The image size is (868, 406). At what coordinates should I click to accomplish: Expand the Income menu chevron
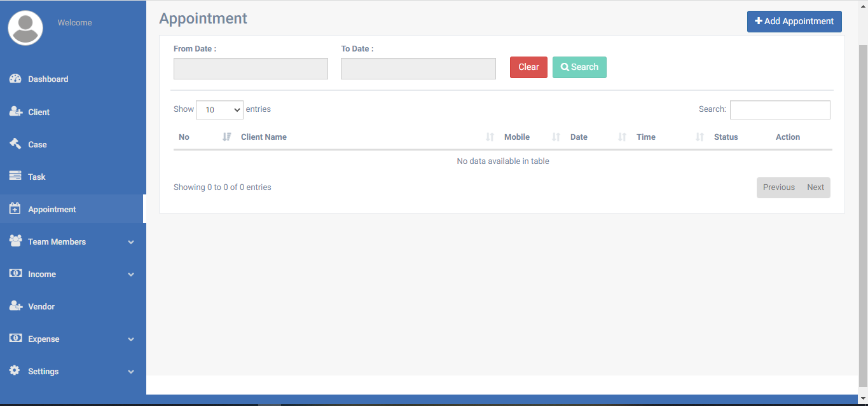point(131,274)
